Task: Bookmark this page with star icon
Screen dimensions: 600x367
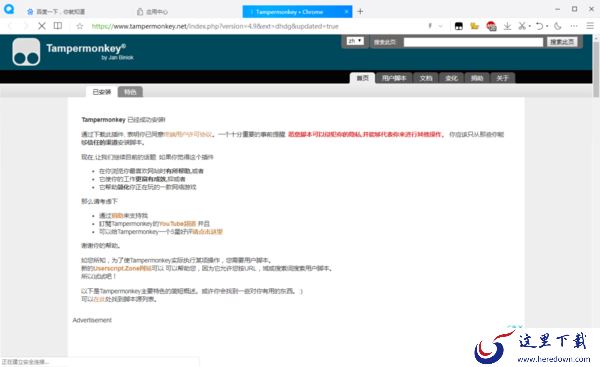Action: click(80, 26)
